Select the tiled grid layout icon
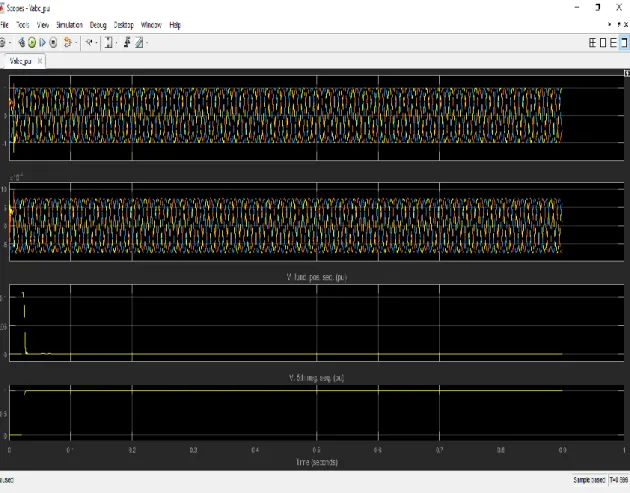630x493 pixels. click(592, 43)
